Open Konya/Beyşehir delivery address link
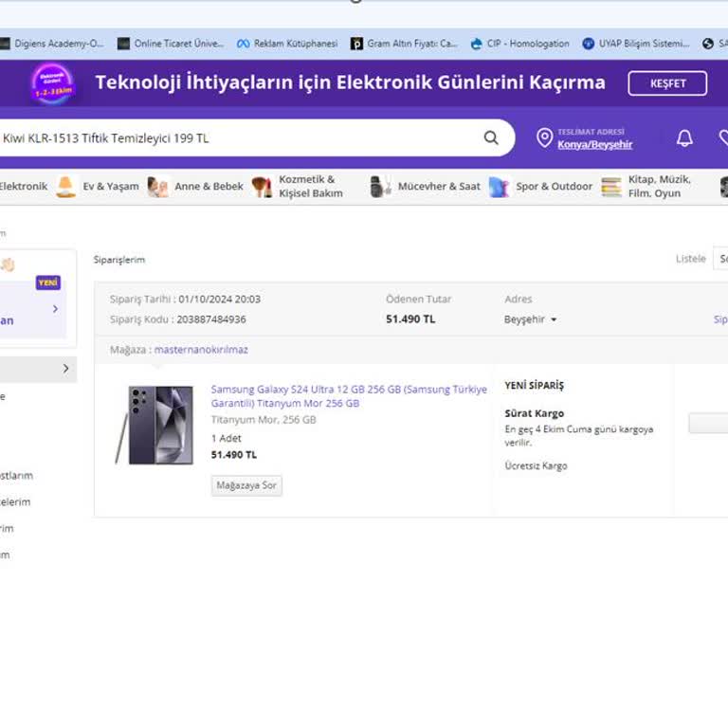The image size is (728, 728). coord(594,144)
